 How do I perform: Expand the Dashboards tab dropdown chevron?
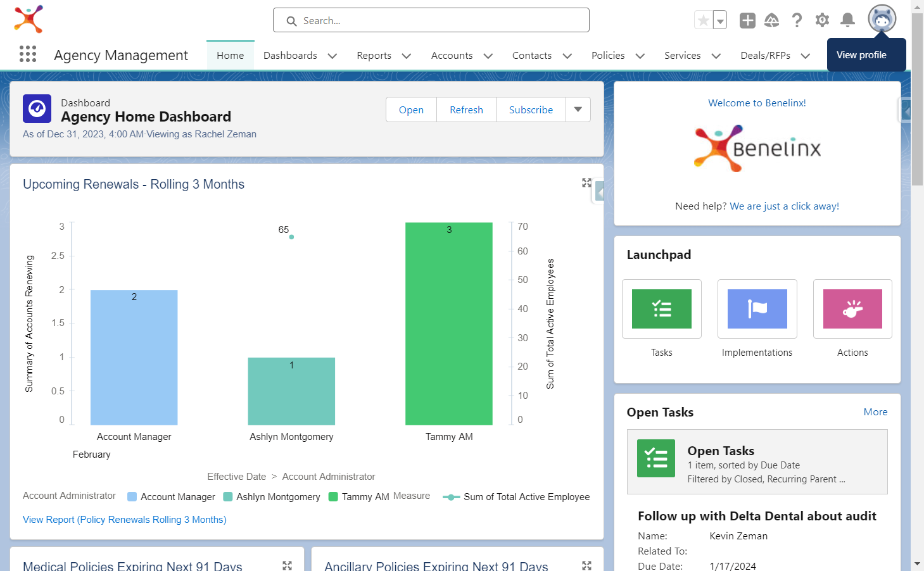332,56
